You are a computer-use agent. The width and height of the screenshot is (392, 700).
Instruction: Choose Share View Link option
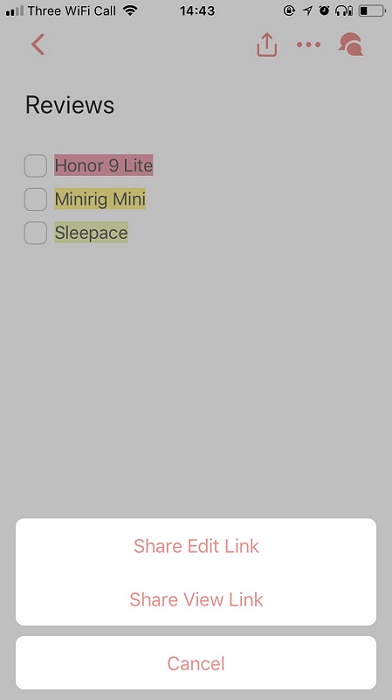[x=196, y=599]
